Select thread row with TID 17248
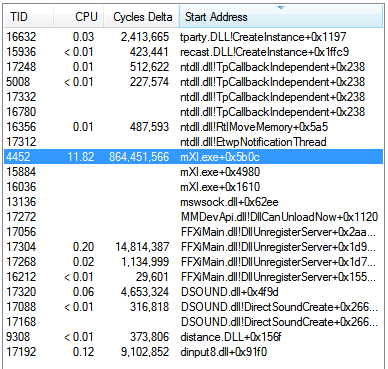This screenshot has width=388, height=369. tap(193, 67)
